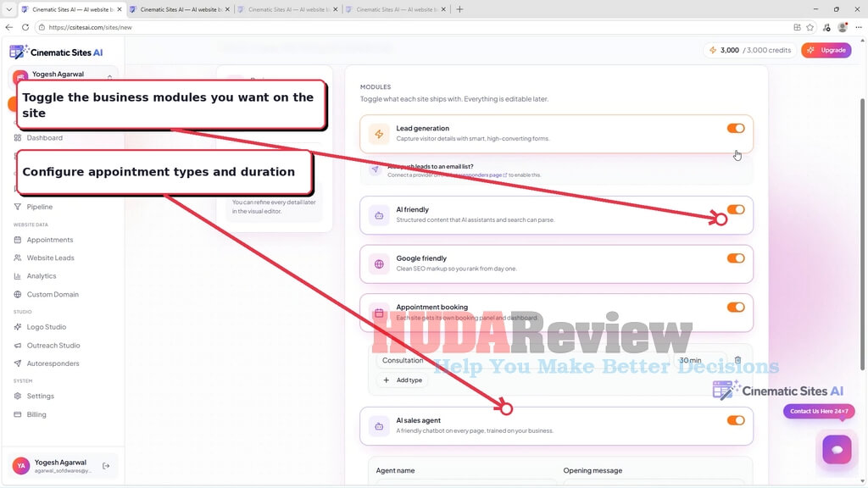Click the Logo Studio sparkle icon

click(x=18, y=327)
